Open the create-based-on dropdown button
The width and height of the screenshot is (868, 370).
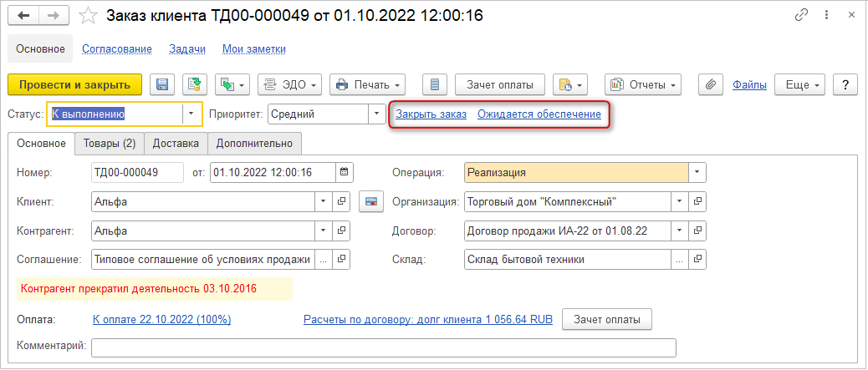232,84
